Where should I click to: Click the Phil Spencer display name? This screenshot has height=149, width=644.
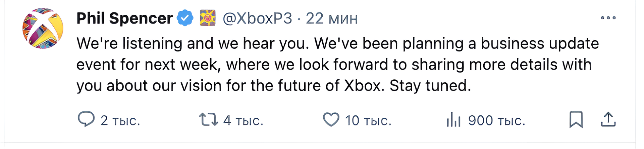(x=124, y=18)
